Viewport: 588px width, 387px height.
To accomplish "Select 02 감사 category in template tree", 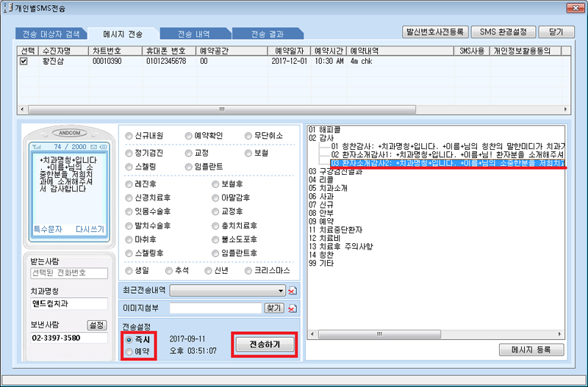I will (322, 137).
